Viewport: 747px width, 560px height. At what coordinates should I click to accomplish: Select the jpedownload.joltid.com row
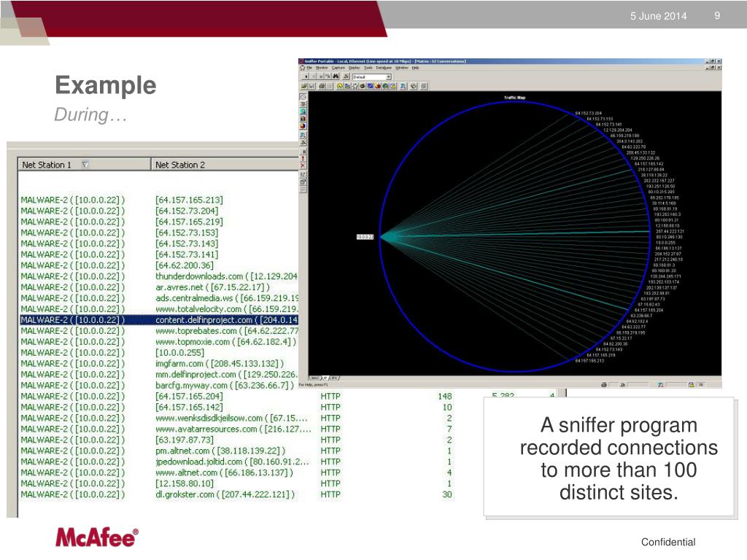click(237, 462)
